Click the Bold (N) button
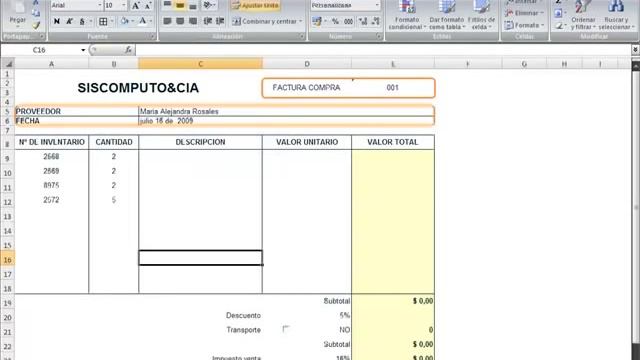 click(57, 21)
